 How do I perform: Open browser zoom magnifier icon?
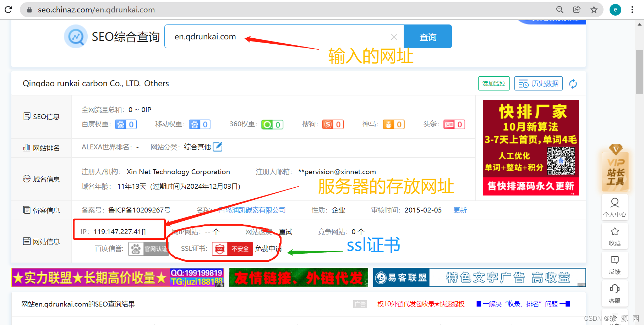click(x=560, y=10)
